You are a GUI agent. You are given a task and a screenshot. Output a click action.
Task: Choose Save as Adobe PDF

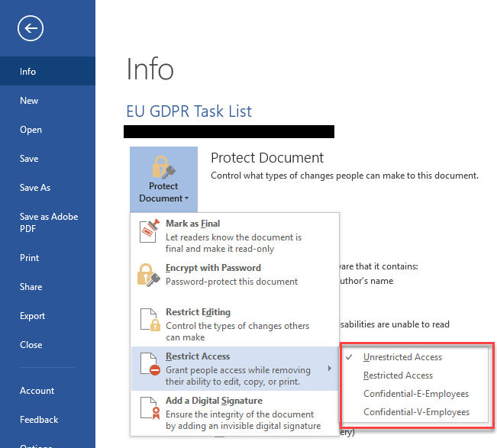pos(47,222)
